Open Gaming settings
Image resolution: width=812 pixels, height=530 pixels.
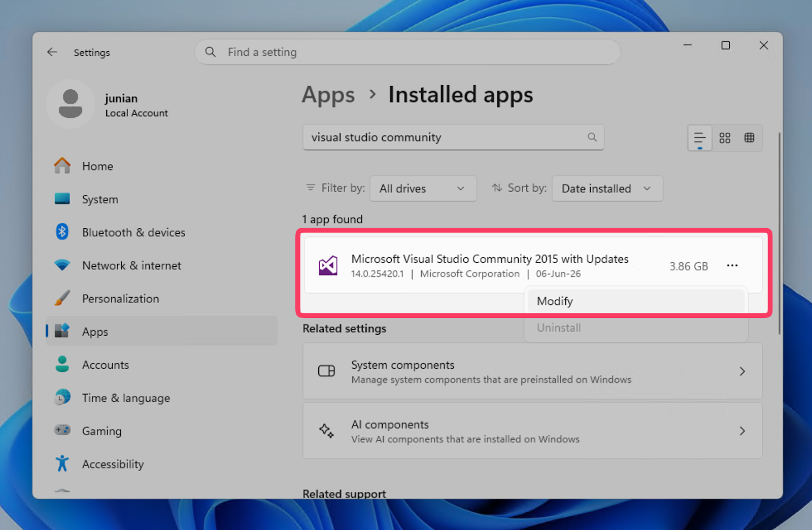click(161, 431)
